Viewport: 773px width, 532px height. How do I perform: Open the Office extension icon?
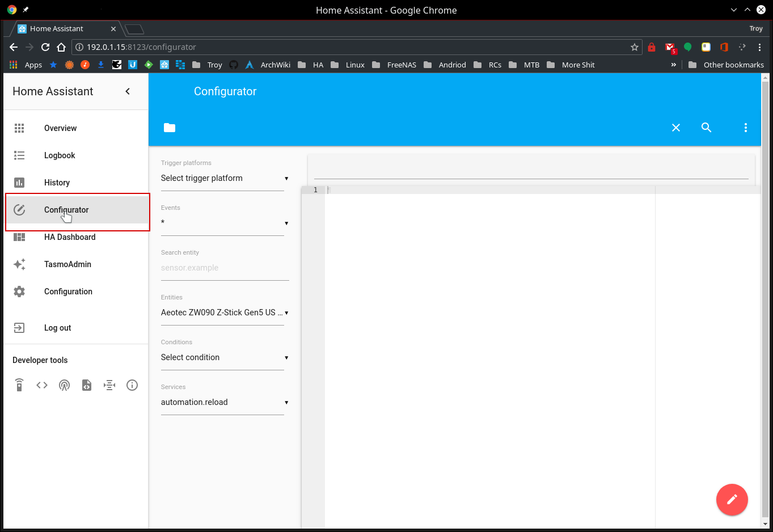[x=724, y=47]
